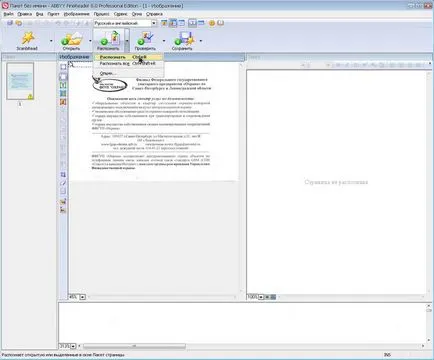Click the yellow smiley icon in toolbar
This screenshot has height=360, width=434.
coord(212,23)
